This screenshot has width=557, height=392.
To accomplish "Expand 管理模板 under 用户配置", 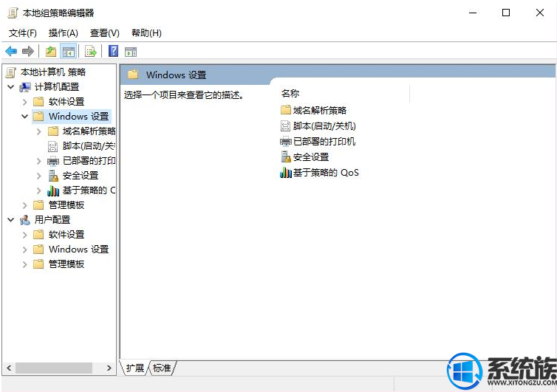I will 25,264.
